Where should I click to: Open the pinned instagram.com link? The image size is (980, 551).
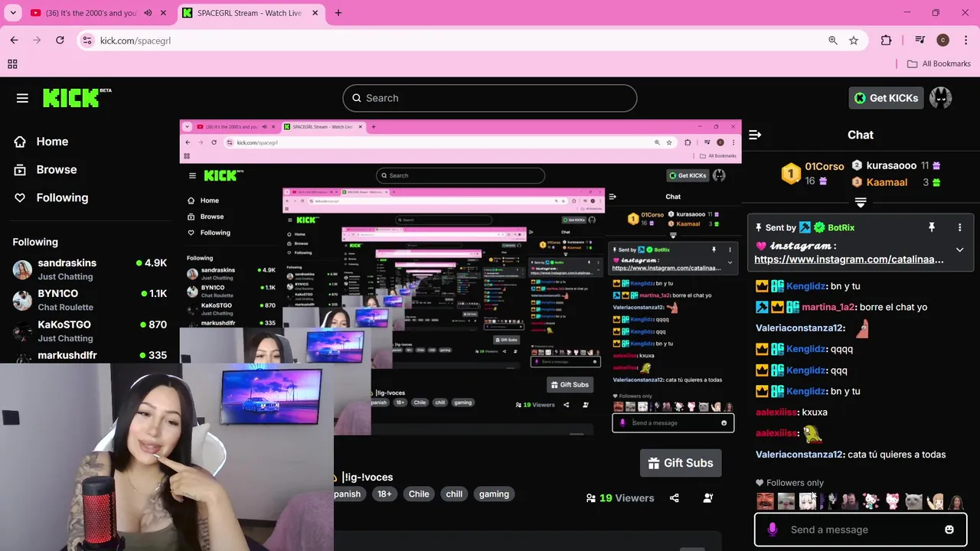click(x=849, y=259)
